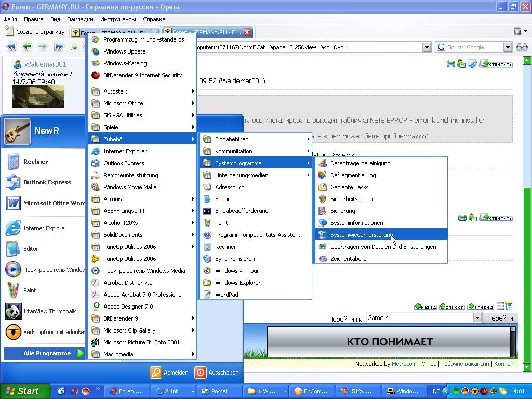532x399 pixels.
Task: Expand SiS VGA Utilities folder
Action: tap(142, 115)
